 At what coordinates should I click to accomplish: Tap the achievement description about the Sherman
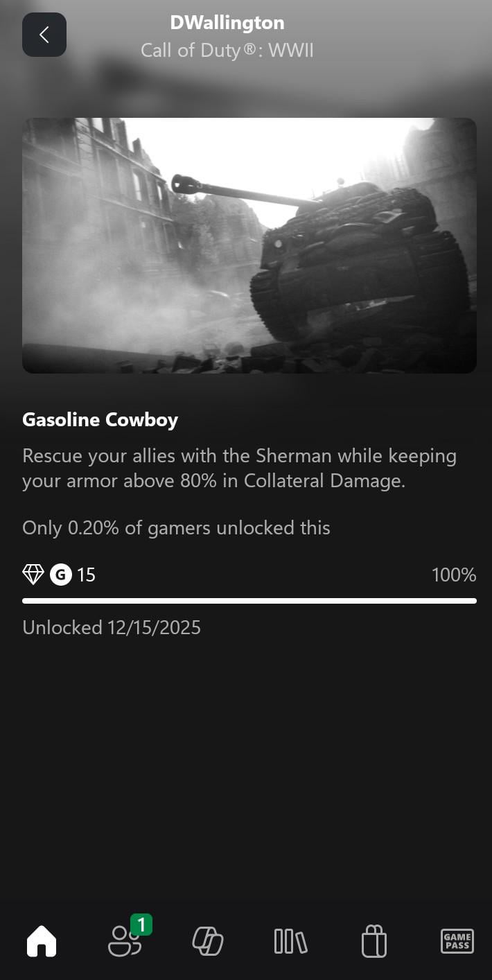point(239,469)
